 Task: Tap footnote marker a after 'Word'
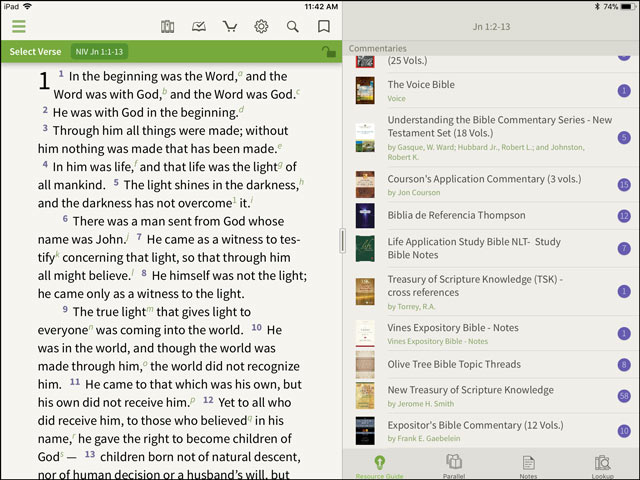[x=240, y=73]
